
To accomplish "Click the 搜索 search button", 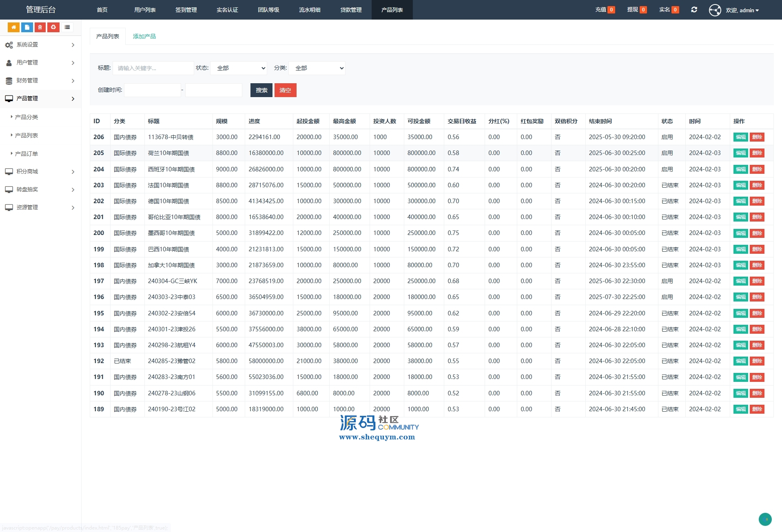I will click(x=261, y=90).
